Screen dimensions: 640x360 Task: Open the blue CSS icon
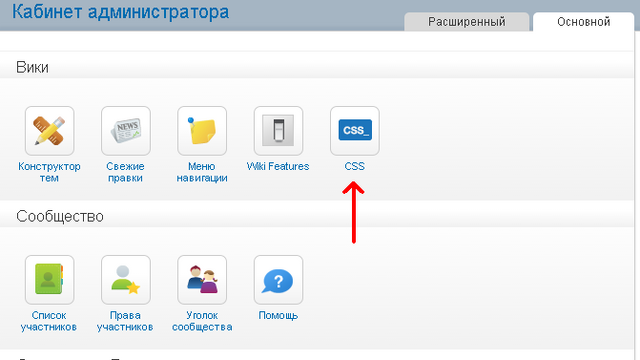tap(355, 131)
